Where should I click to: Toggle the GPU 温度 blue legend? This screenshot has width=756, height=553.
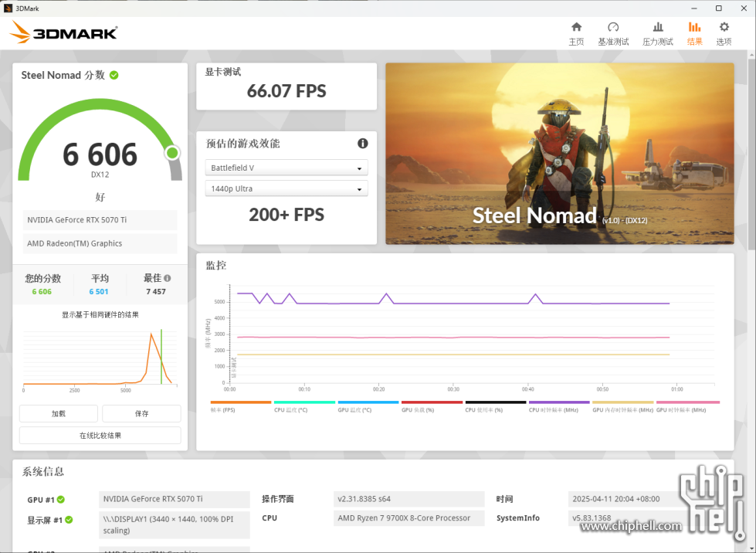(x=368, y=406)
